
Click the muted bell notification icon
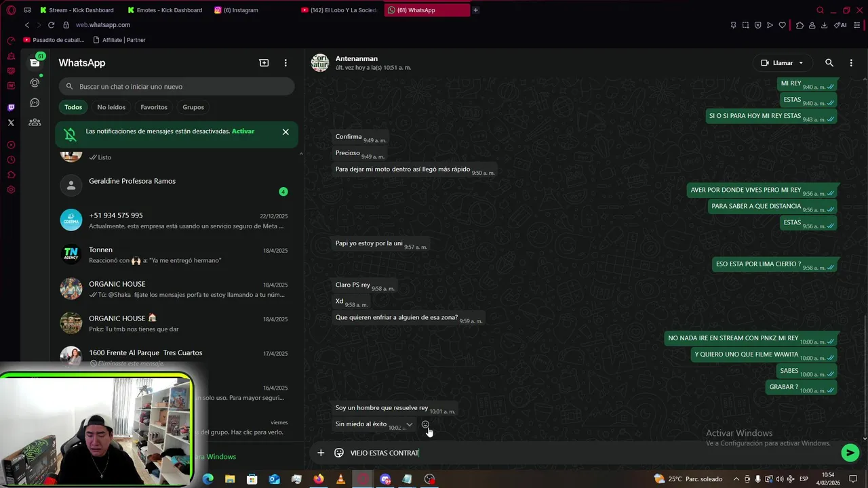click(71, 134)
